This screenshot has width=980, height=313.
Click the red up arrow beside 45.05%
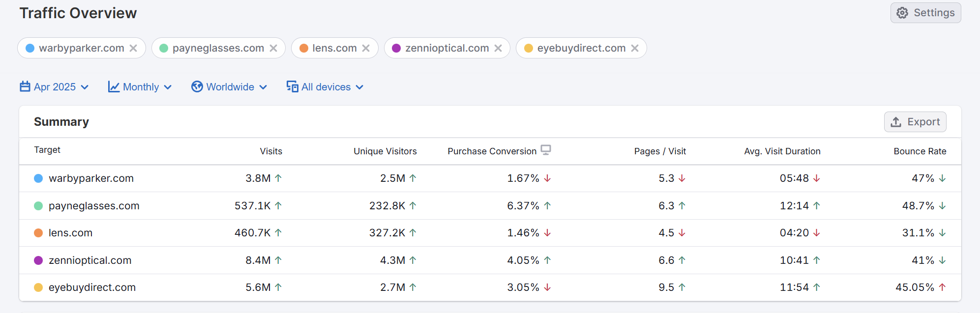pyautogui.click(x=942, y=287)
